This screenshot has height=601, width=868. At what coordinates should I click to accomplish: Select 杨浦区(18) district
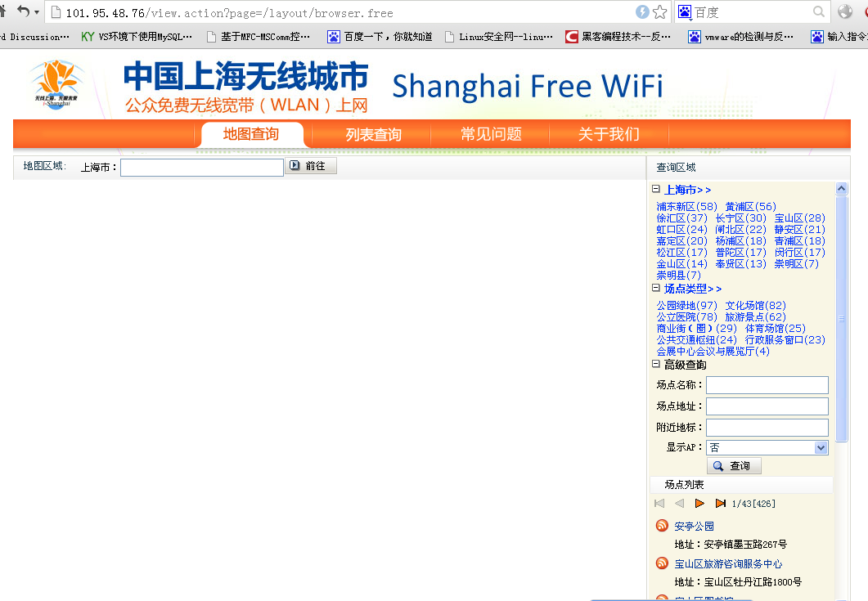pos(740,240)
